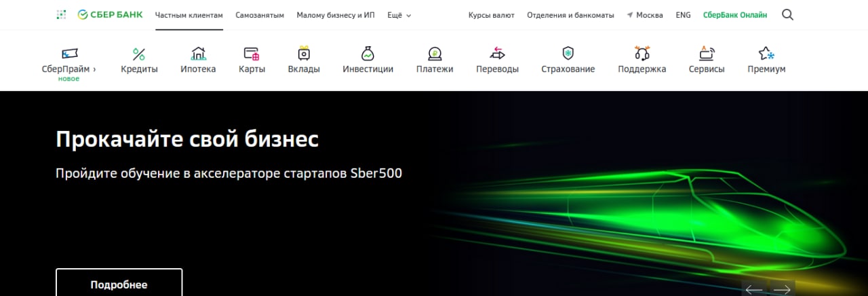Open the Страхование menu label
868x296 pixels.
pyautogui.click(x=568, y=69)
